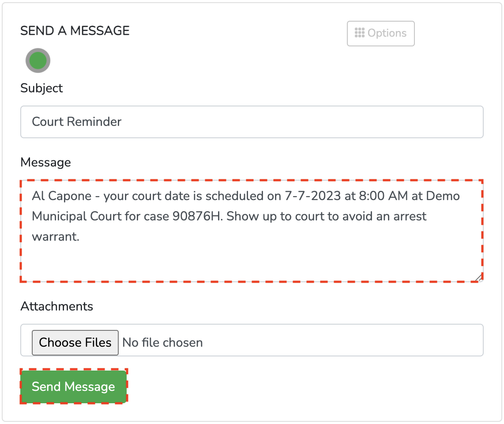
Task: Click the SEND A MESSAGE heading
Action: coord(74,30)
